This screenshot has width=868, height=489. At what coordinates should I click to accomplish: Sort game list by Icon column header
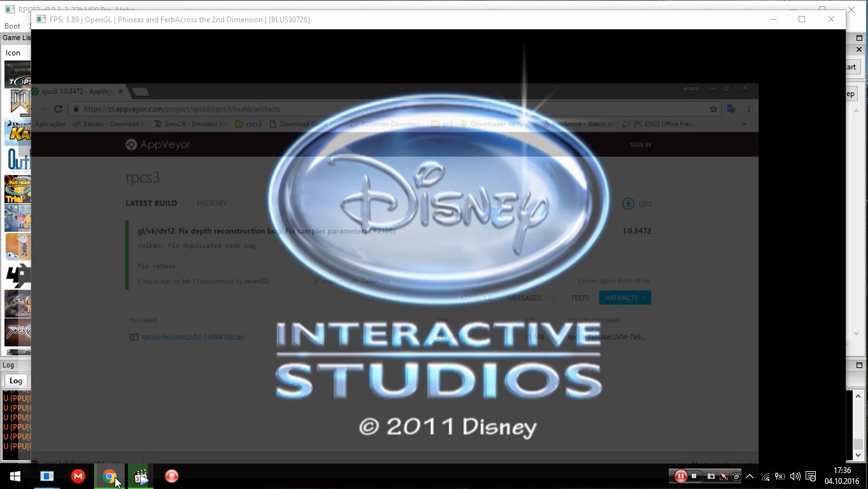coord(13,53)
